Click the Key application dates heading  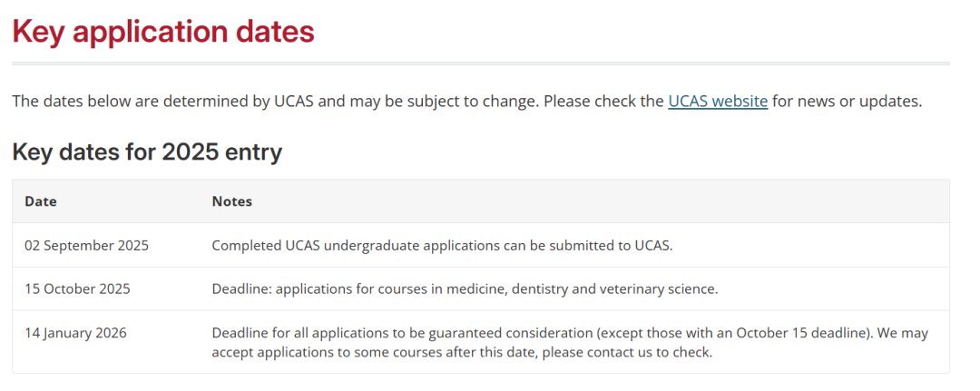point(163,31)
